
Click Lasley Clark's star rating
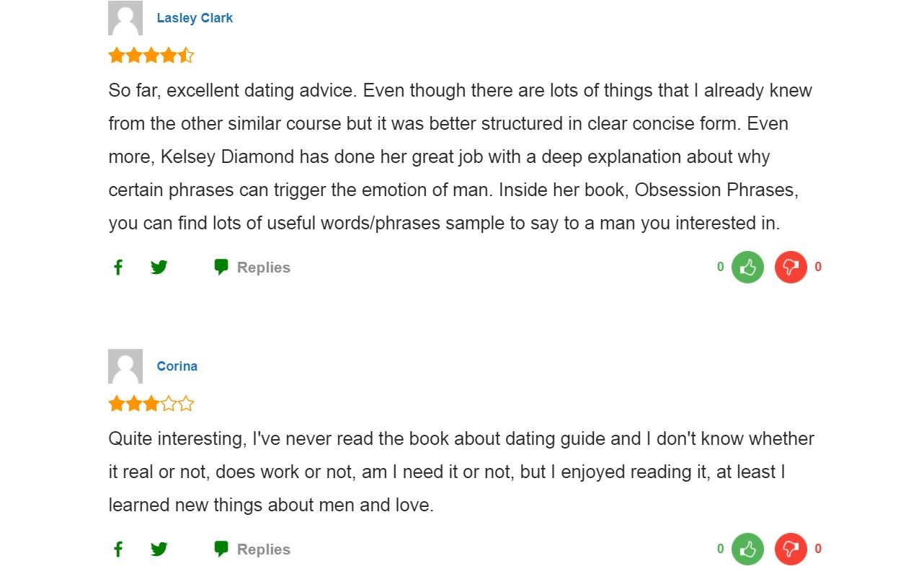tap(151, 56)
